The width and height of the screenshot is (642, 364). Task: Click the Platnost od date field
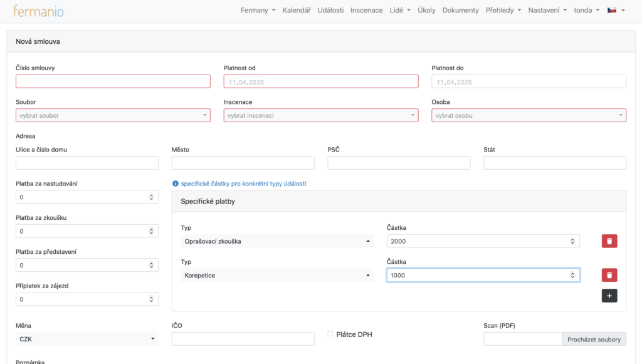(321, 81)
